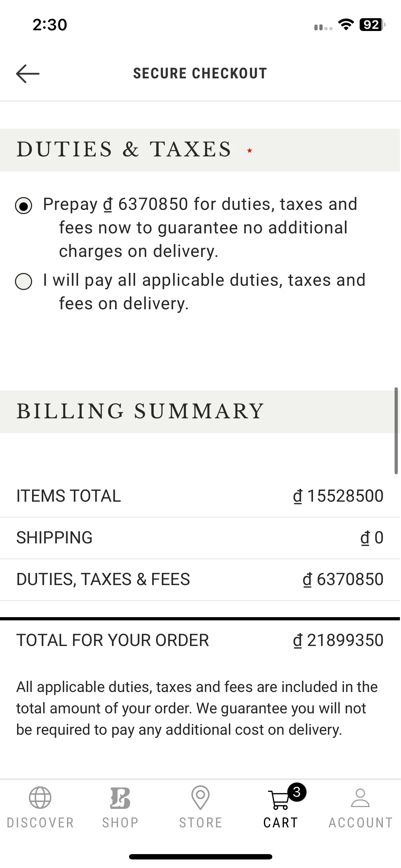Screen dimensions: 401x868
Task: Select Prepay duties and taxes radio button
Action: [x=24, y=206]
